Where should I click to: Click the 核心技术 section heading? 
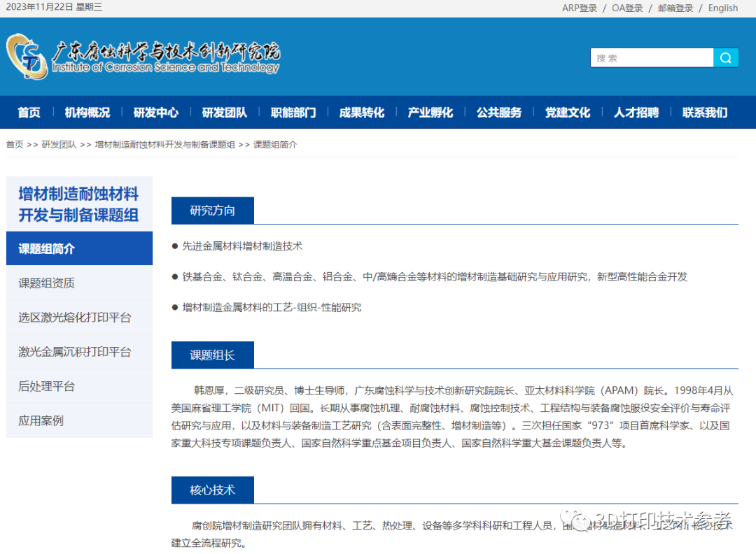pos(212,490)
